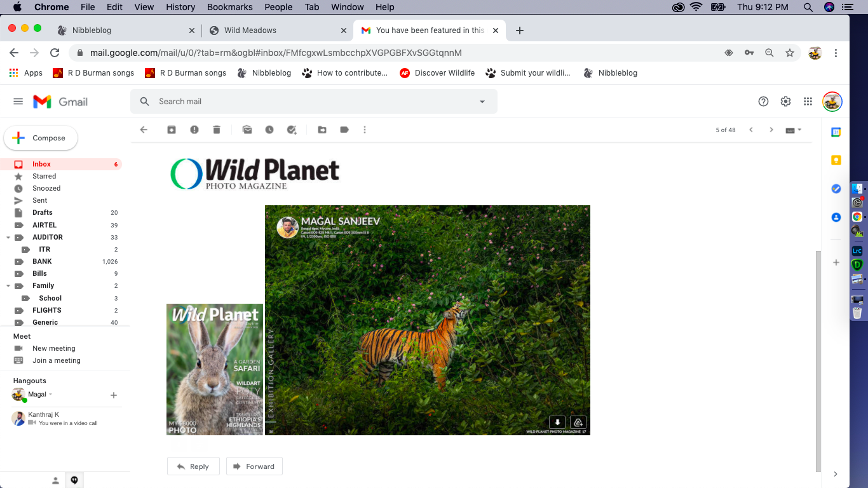Mark the email as unread
The width and height of the screenshot is (868, 488).
tap(247, 130)
